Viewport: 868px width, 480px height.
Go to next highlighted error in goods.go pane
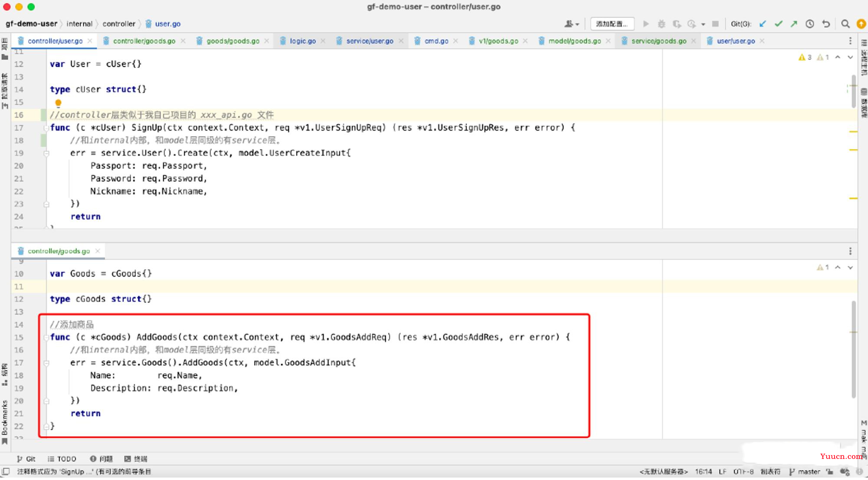point(850,268)
